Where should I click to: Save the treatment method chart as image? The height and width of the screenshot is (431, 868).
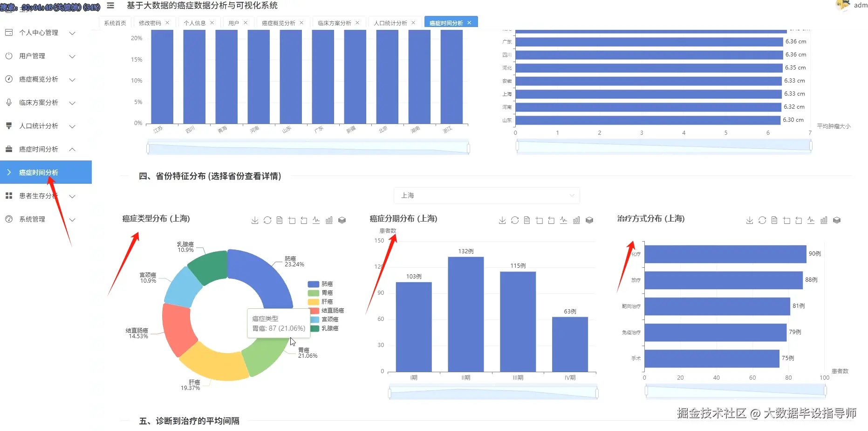(750, 220)
